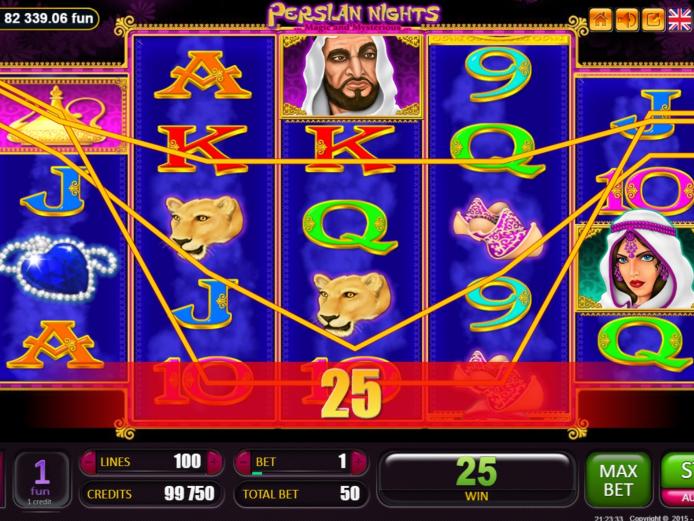Increase the number of lines

pos(215,463)
